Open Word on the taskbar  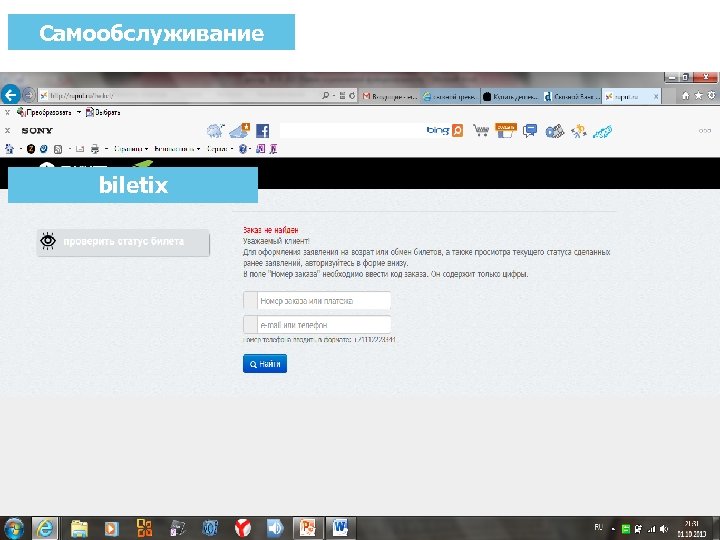[341, 528]
